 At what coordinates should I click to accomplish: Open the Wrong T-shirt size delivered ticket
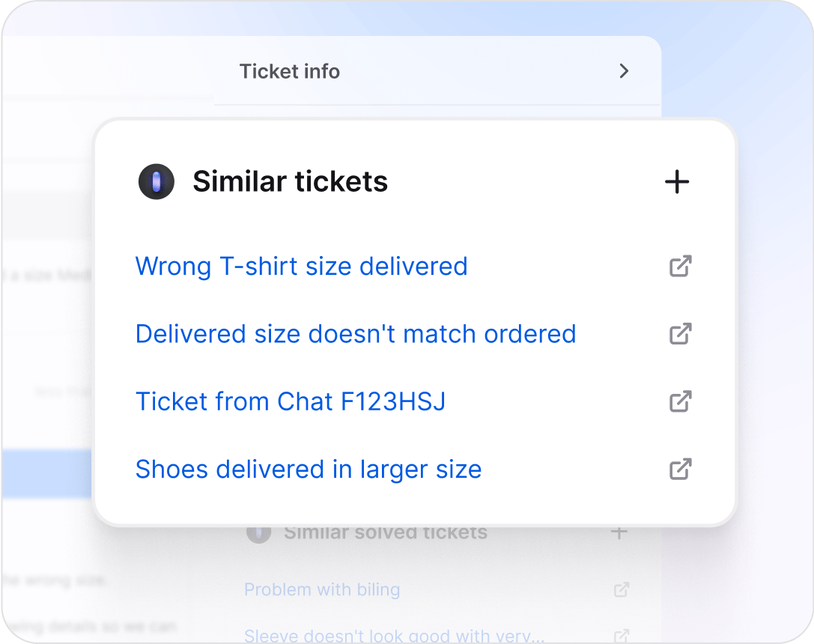pos(301,266)
